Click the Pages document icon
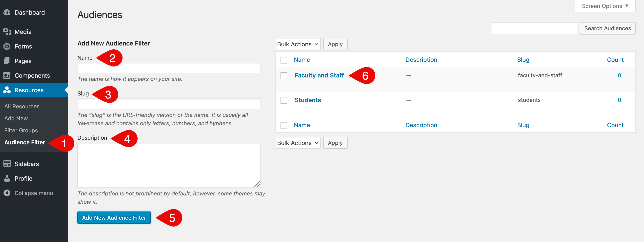Image resolution: width=644 pixels, height=242 pixels. [x=7, y=61]
